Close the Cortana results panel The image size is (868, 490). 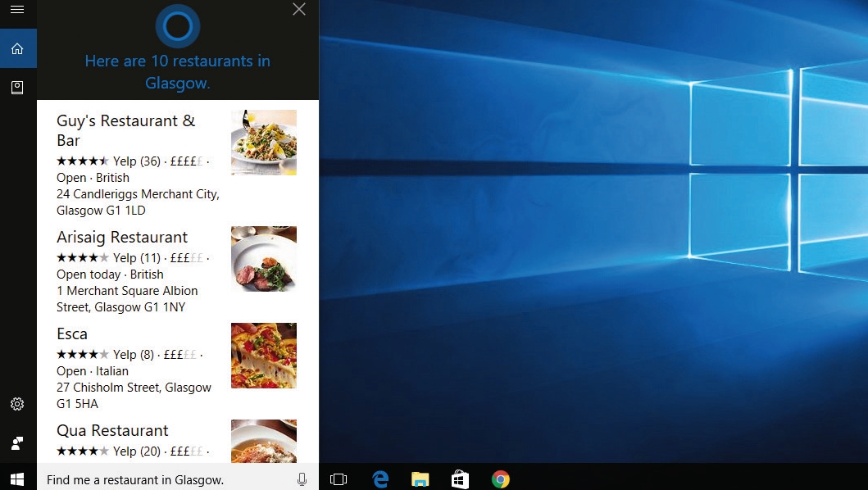click(x=299, y=9)
